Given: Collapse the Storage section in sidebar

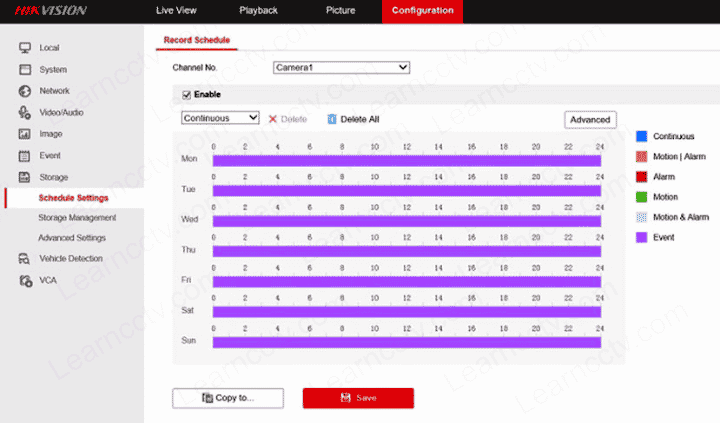Looking at the screenshot, I should click(x=52, y=177).
